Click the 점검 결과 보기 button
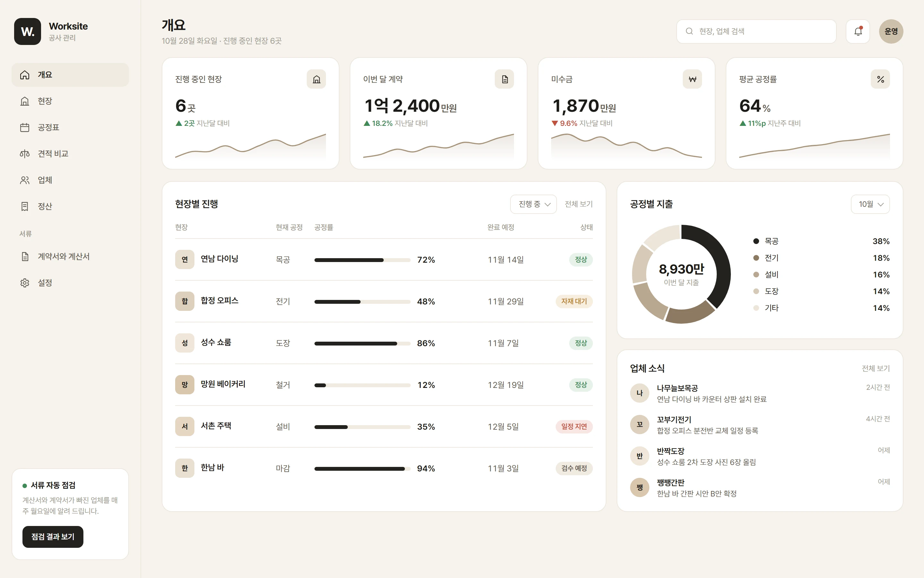The height and width of the screenshot is (578, 924). pos(53,537)
